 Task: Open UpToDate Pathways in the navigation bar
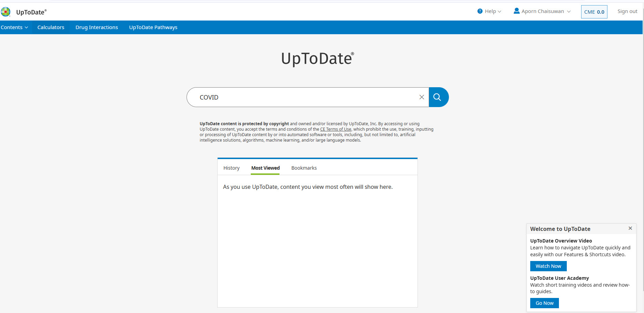pyautogui.click(x=153, y=27)
